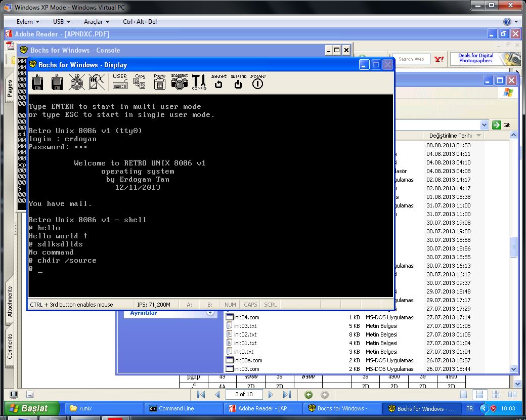Viewport: 526px width, 420px height.
Task: Select file init03a.com
Action: [248, 360]
